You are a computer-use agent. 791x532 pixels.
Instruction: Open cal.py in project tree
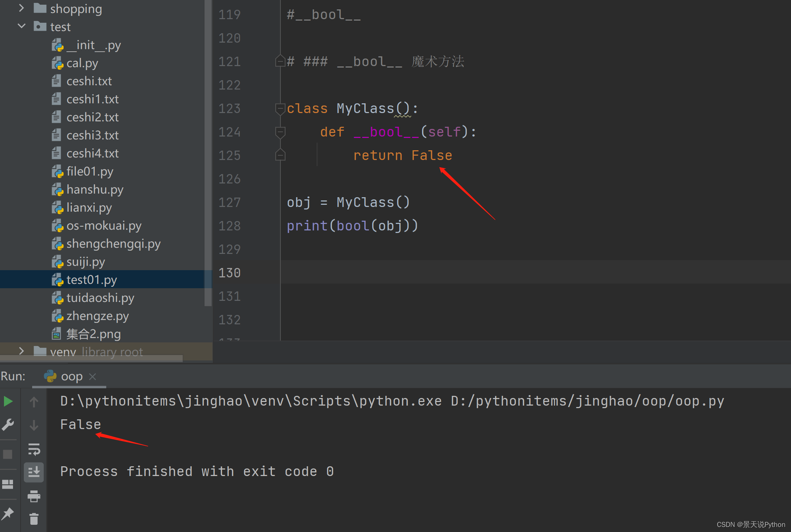coord(82,63)
